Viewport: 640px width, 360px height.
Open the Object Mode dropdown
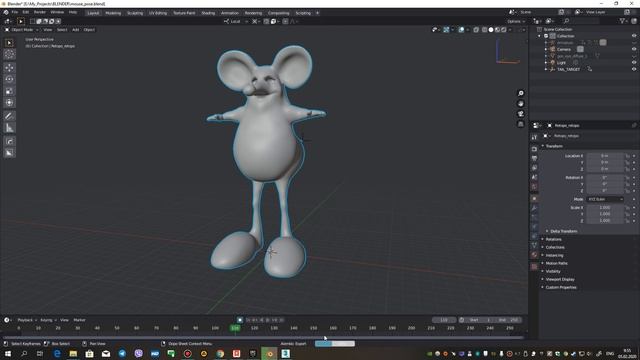22,30
